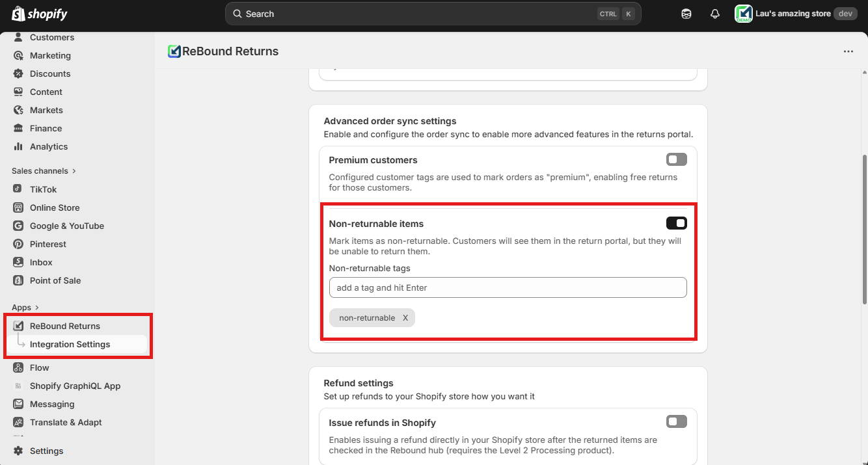
Task: Click the Analytics sidebar icon
Action: tap(18, 146)
